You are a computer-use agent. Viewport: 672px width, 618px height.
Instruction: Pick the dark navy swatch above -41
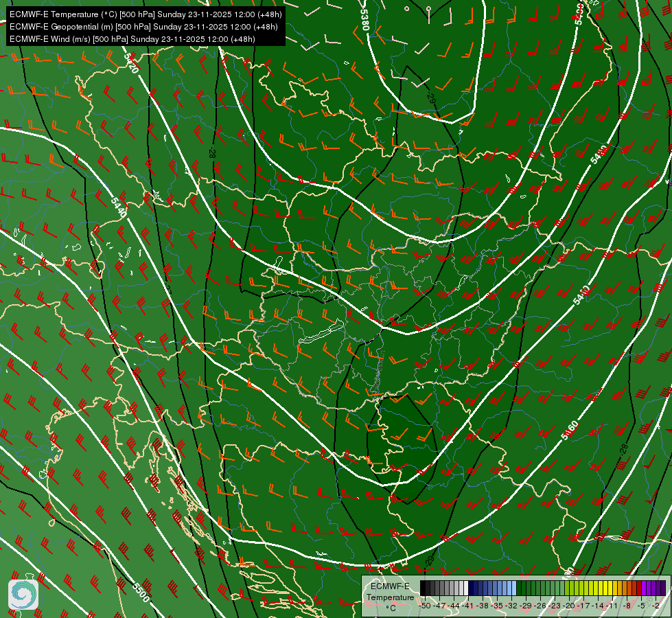point(471,588)
